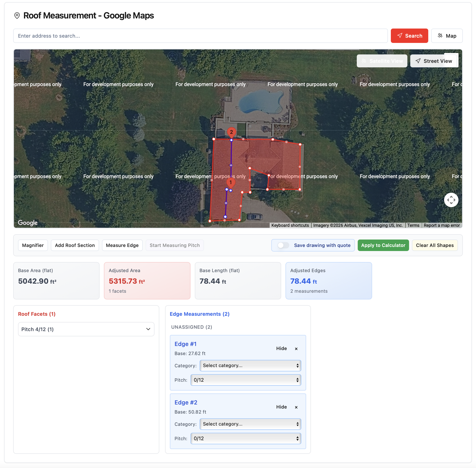Click Report a map error link
476x468 pixels.
441,225
